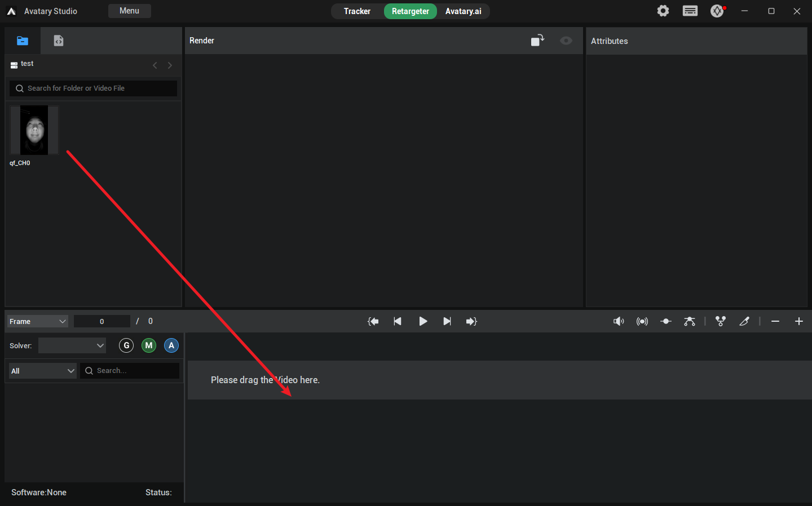Switch to the Tracker tab
This screenshot has width=812, height=506.
357,11
